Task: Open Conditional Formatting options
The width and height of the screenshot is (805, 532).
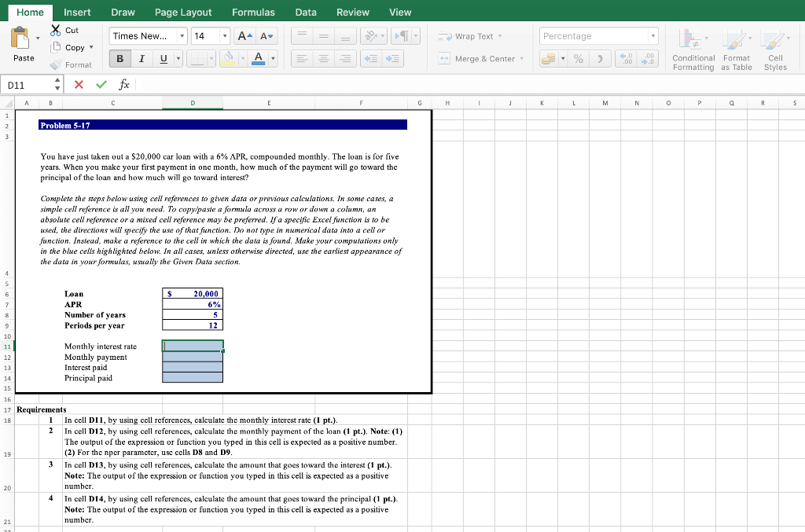Action: [x=693, y=48]
